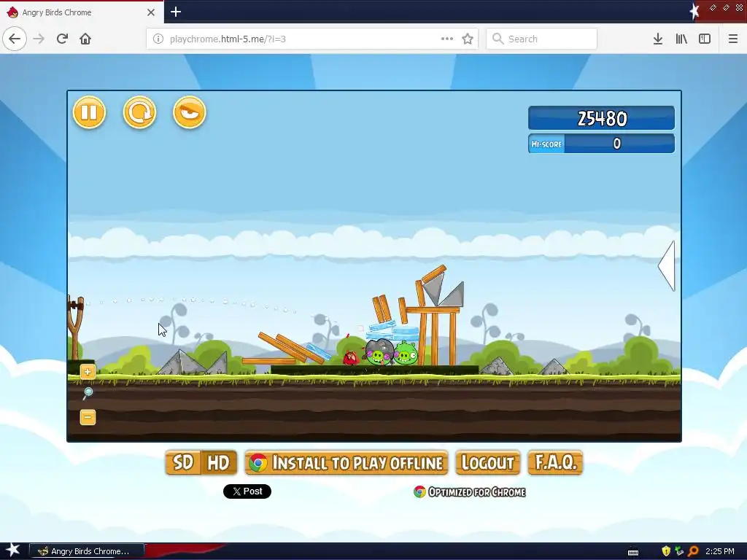Switch game to HD quality
The image size is (747, 560).
click(x=219, y=462)
